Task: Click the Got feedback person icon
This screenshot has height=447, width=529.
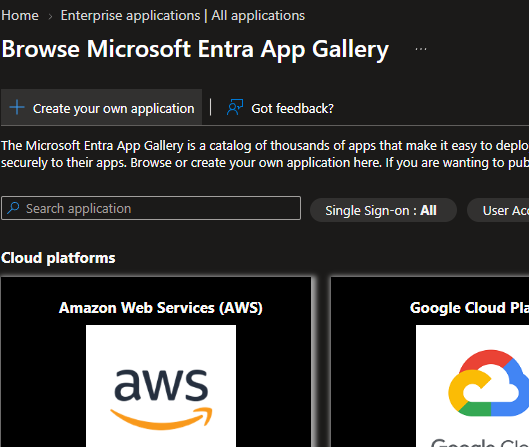Action: tap(235, 108)
